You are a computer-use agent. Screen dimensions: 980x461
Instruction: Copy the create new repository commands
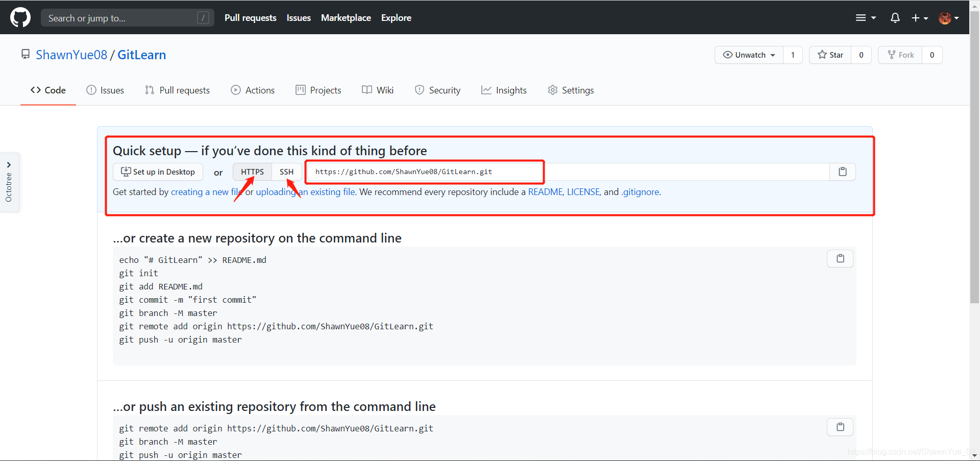[840, 259]
